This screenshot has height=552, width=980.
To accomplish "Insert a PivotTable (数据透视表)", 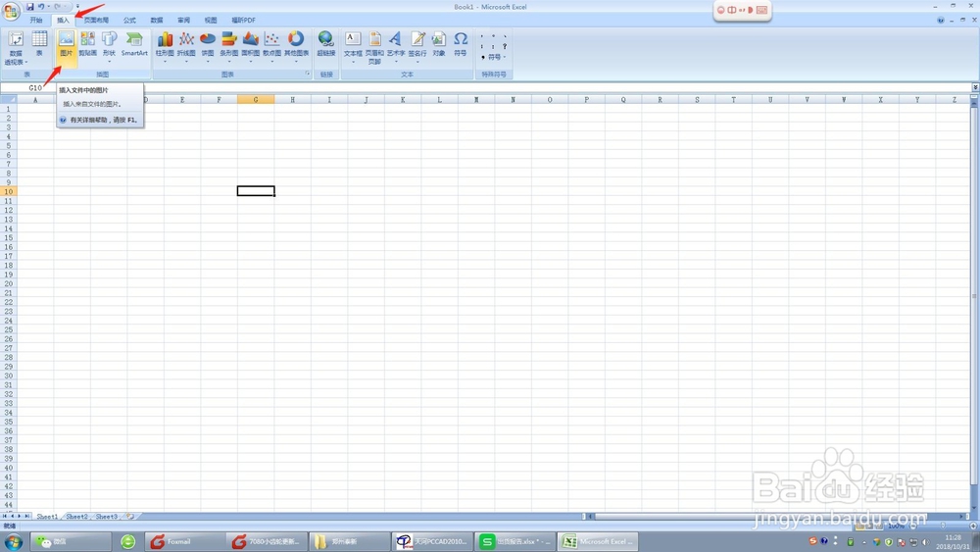I will pos(16,48).
